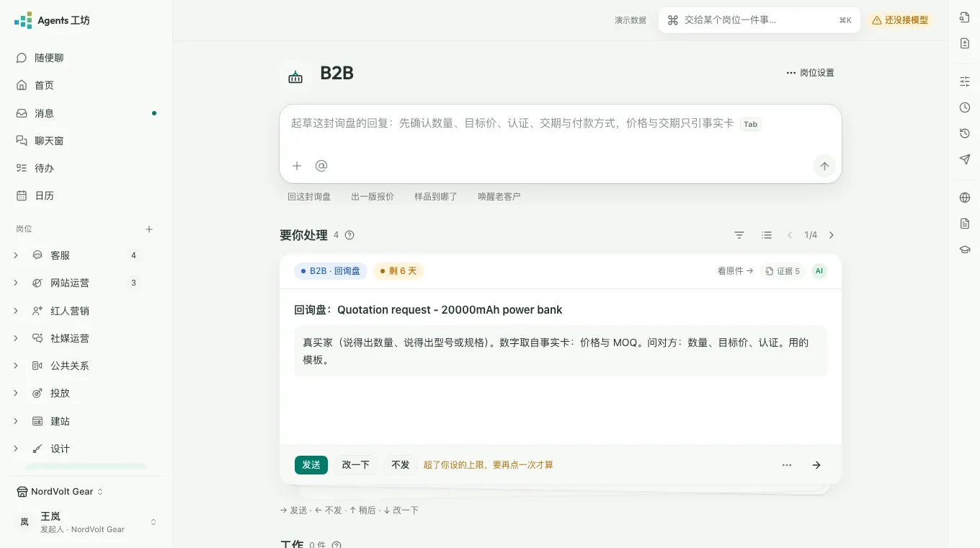Open sliders settings icon in right rail
Viewport: 980px width, 548px height.
965,81
